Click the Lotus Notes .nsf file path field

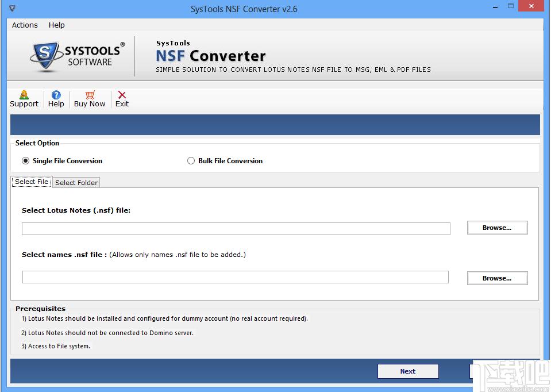[x=236, y=229]
